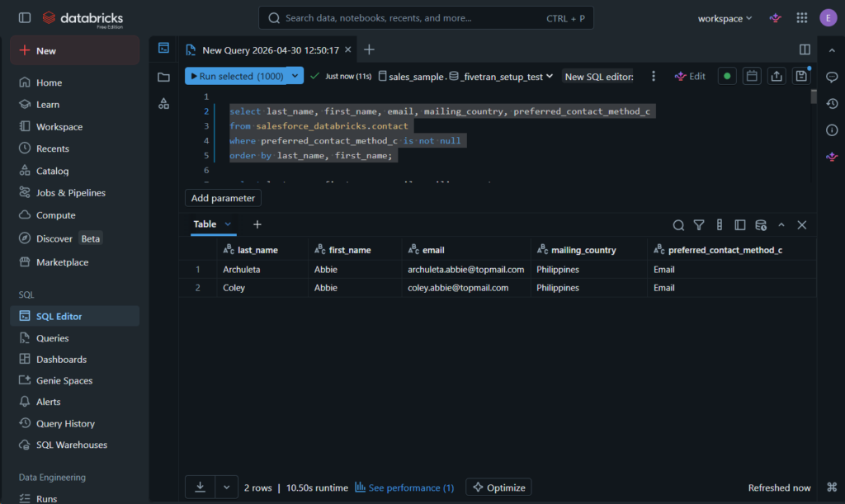Search within the results table
The height and width of the screenshot is (504, 845).
[678, 225]
